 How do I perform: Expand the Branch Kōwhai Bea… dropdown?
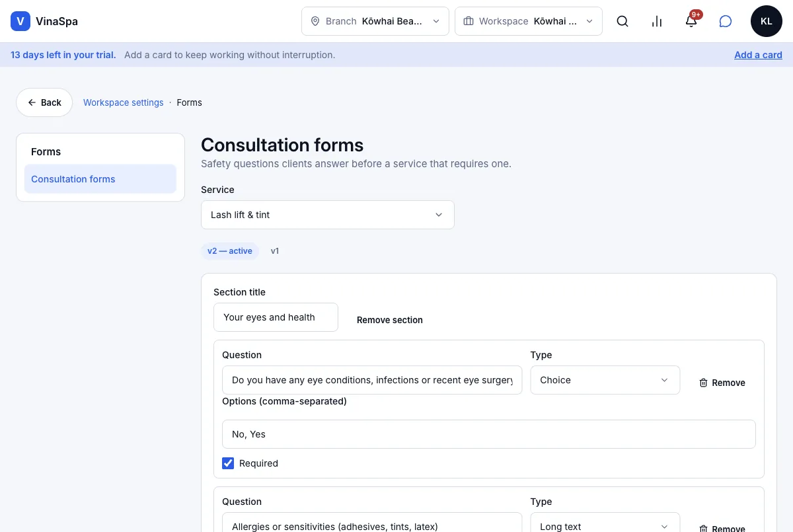(375, 21)
